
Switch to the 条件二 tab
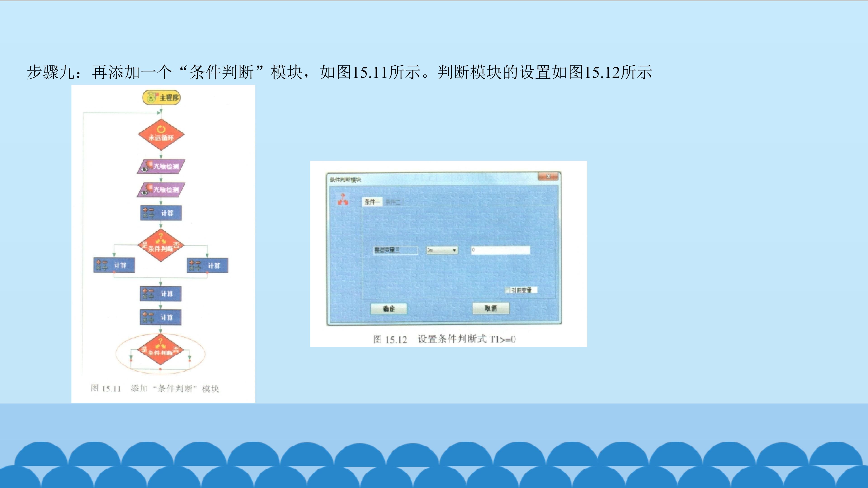pyautogui.click(x=393, y=202)
